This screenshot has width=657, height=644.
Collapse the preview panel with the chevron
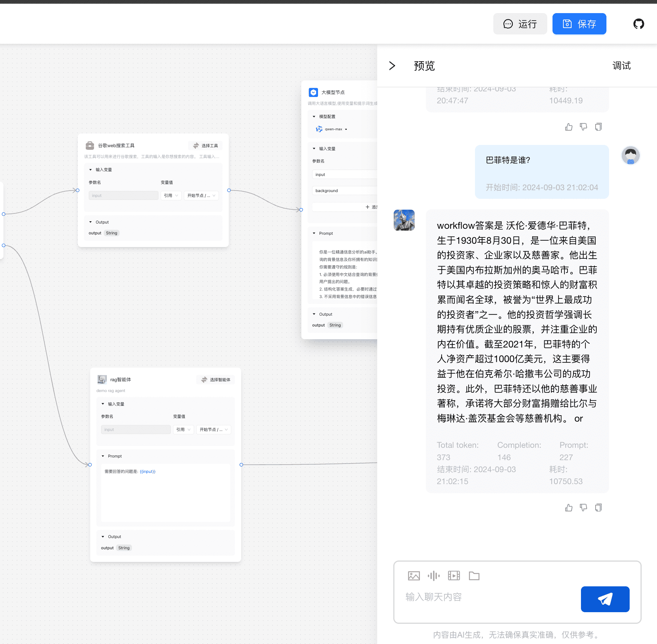point(392,66)
